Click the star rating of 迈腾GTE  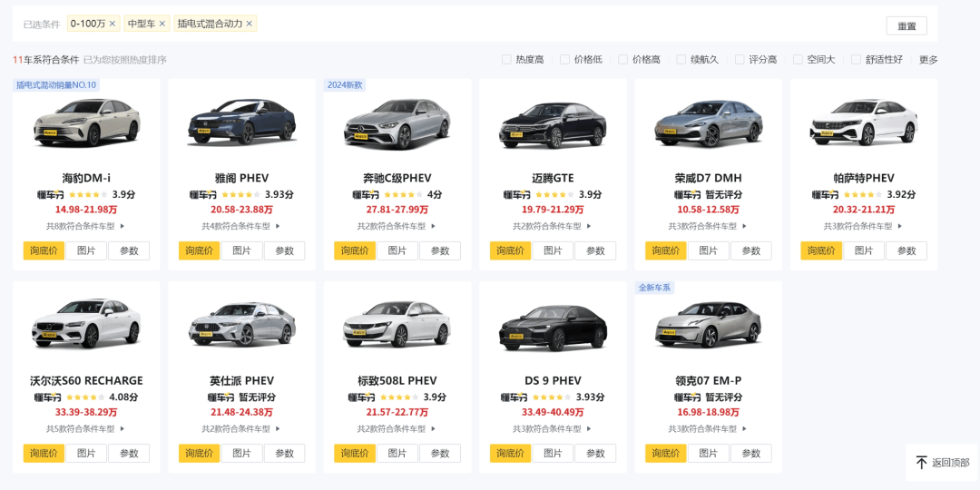click(x=554, y=194)
